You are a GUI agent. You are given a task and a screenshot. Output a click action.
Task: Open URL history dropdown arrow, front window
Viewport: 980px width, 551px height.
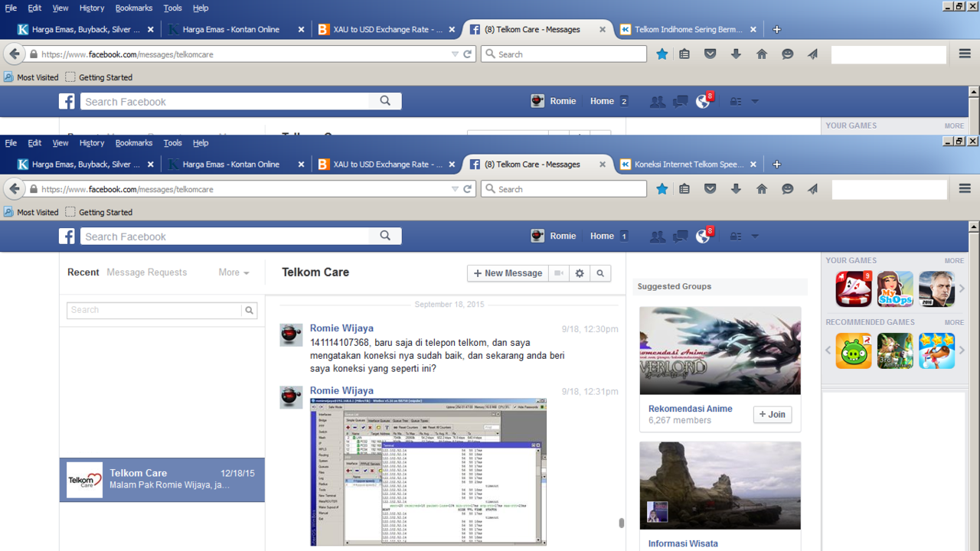[455, 189]
